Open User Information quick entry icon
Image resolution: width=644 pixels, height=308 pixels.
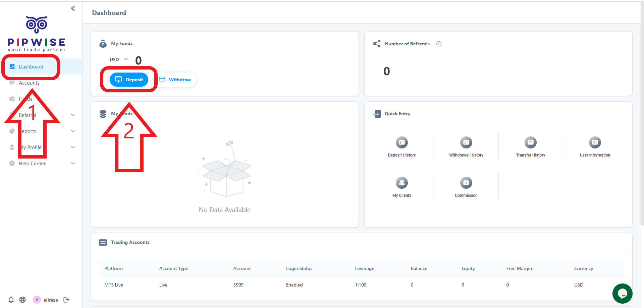tap(595, 142)
